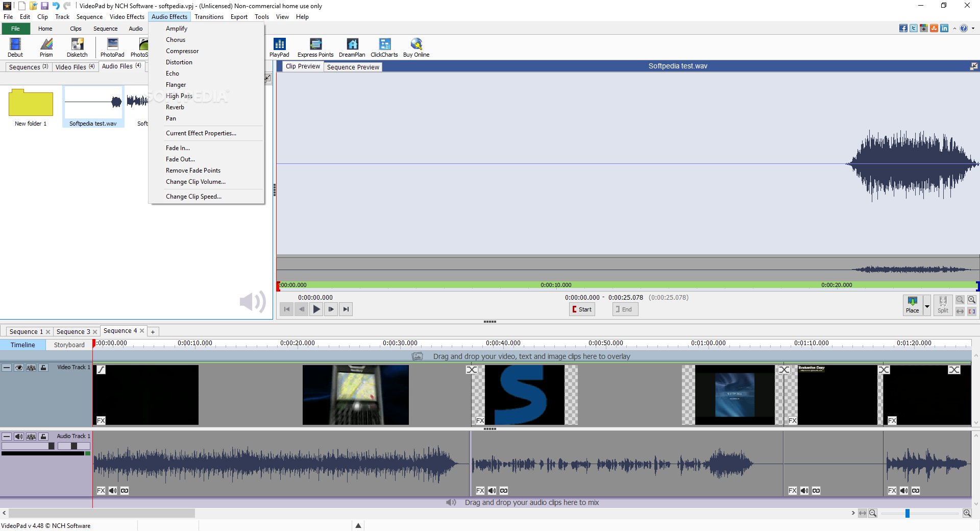The height and width of the screenshot is (531, 980).
Task: Click the link icon on first audio clip
Action: 125,491
